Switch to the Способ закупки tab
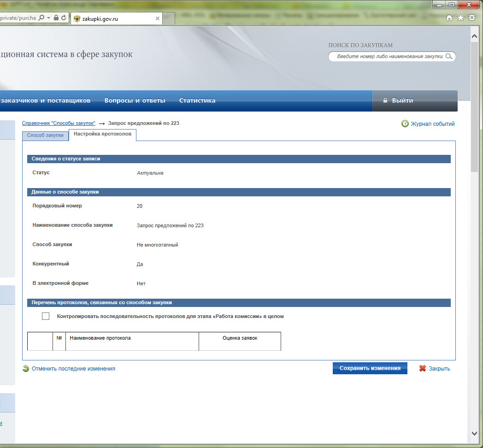 coord(45,136)
